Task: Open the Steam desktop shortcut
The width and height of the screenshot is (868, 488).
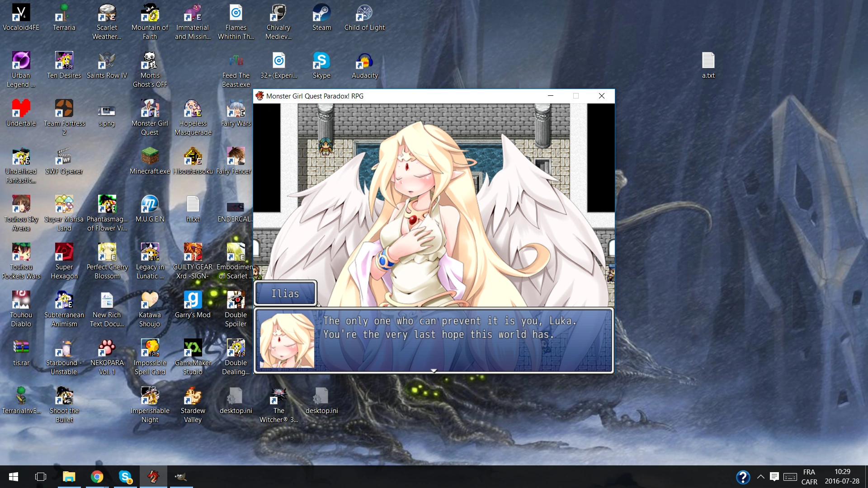Action: click(321, 14)
